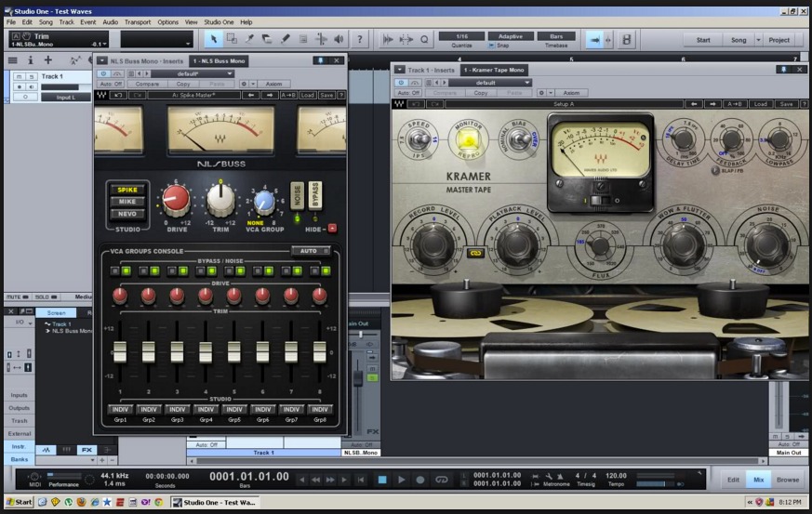Open the Bars Timebase dropdown

tap(556, 36)
